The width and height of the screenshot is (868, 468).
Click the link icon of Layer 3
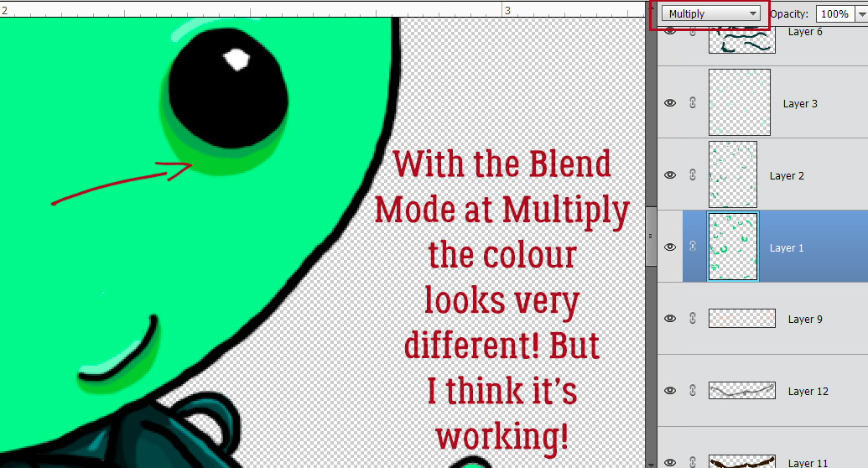[x=693, y=103]
